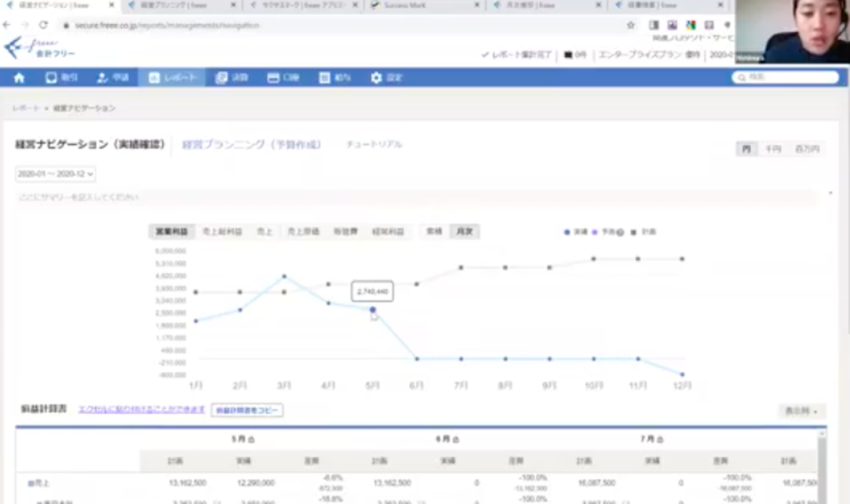
Task: Click the browser back arrow
Action: [x=6, y=25]
